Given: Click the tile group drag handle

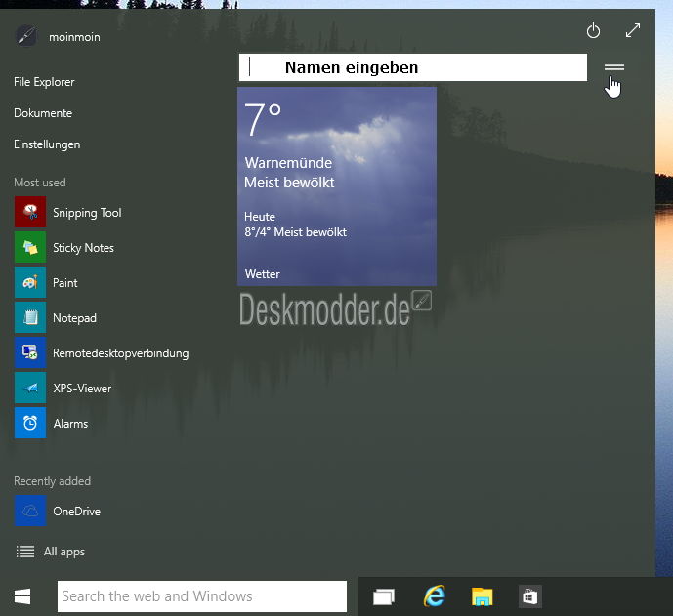Looking at the screenshot, I should (x=614, y=67).
